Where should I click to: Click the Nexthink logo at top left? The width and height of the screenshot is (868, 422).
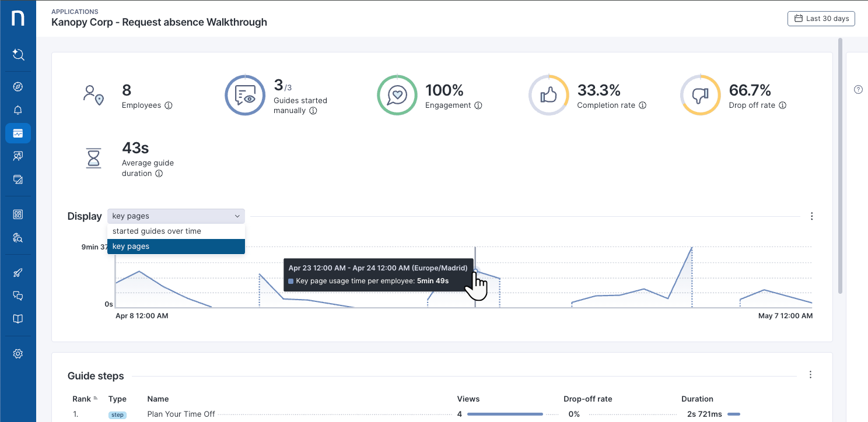(x=18, y=19)
